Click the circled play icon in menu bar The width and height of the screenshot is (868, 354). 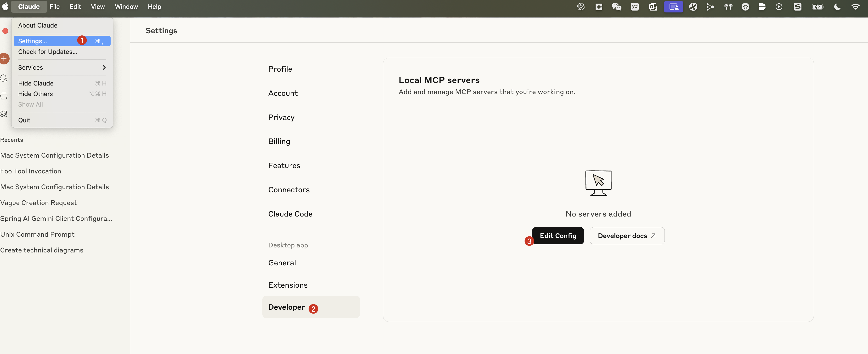(779, 7)
